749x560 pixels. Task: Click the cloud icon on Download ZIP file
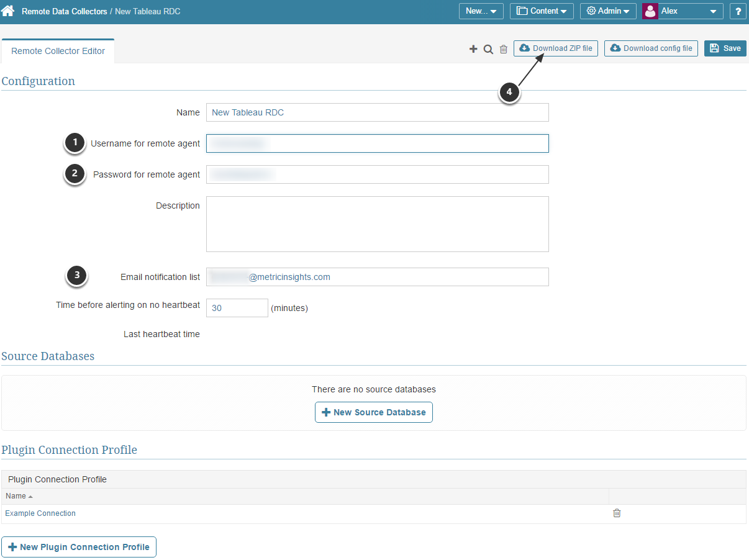(x=524, y=48)
